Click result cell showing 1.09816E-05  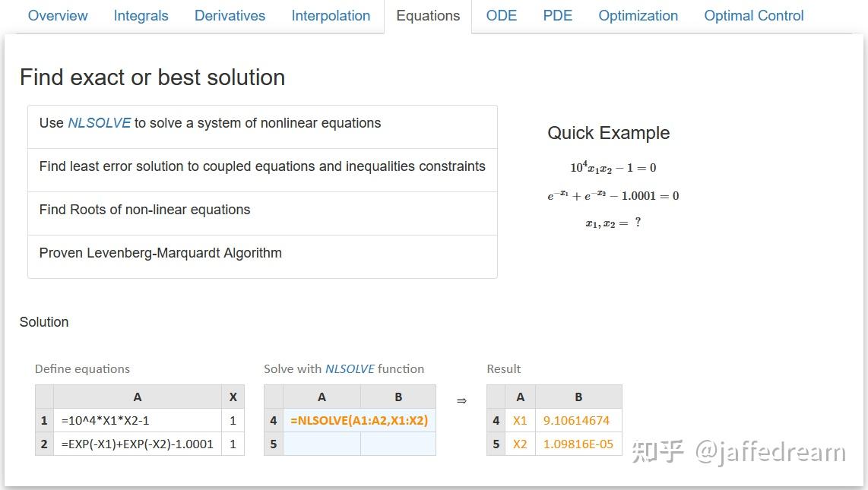point(578,444)
